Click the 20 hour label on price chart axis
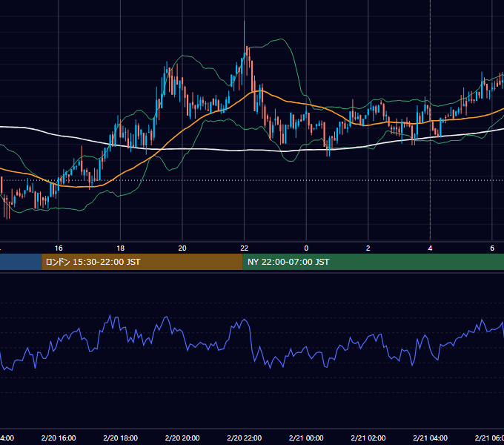The image size is (504, 445). (182, 248)
